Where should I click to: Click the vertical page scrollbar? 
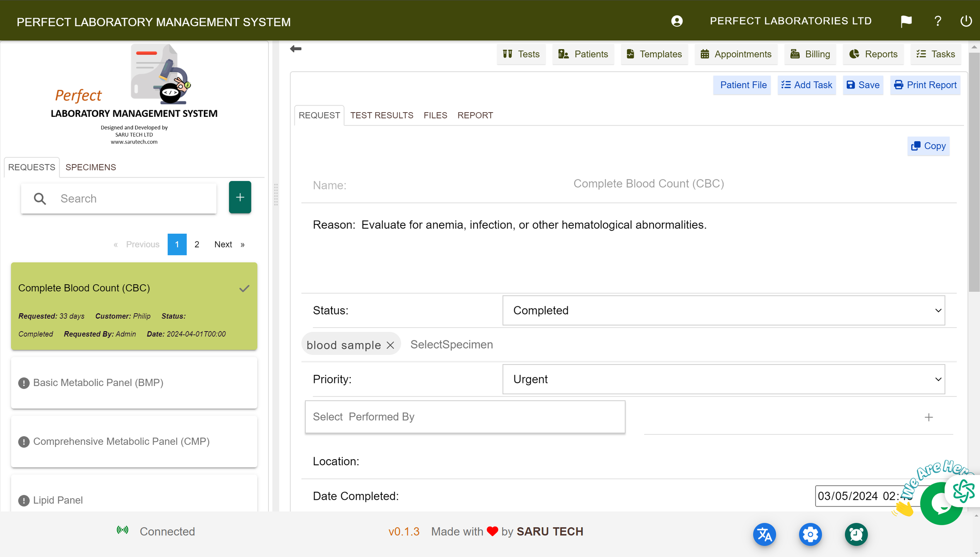(x=973, y=172)
